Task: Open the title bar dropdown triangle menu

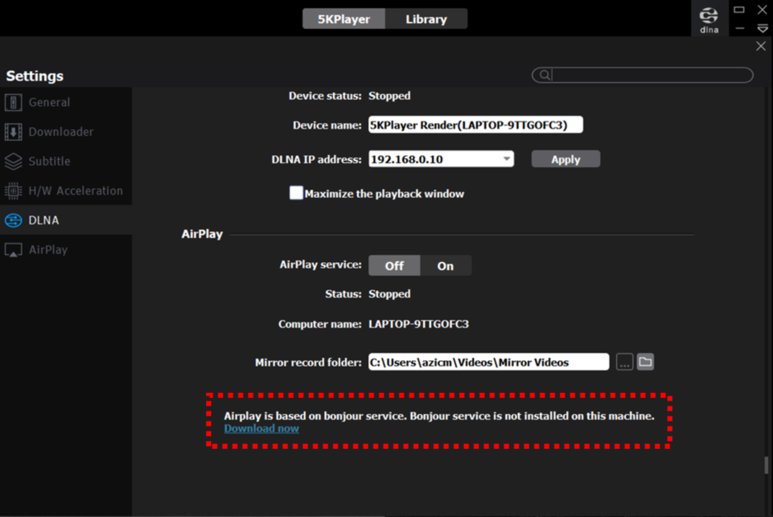Action: (x=762, y=29)
